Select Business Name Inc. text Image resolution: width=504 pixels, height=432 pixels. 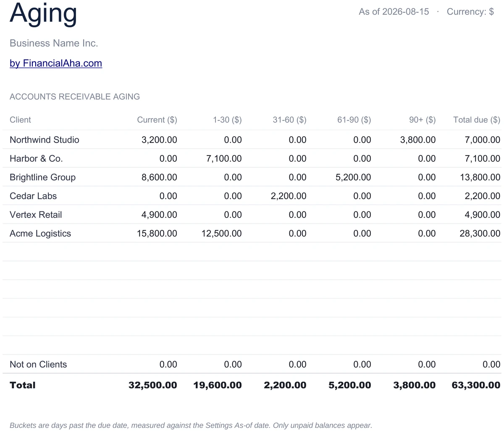point(54,43)
